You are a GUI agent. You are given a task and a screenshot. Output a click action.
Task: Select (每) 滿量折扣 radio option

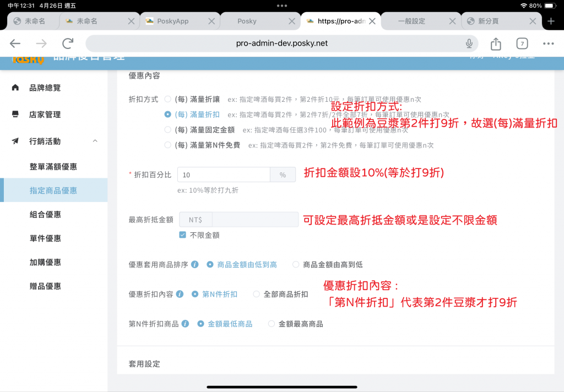click(x=167, y=115)
